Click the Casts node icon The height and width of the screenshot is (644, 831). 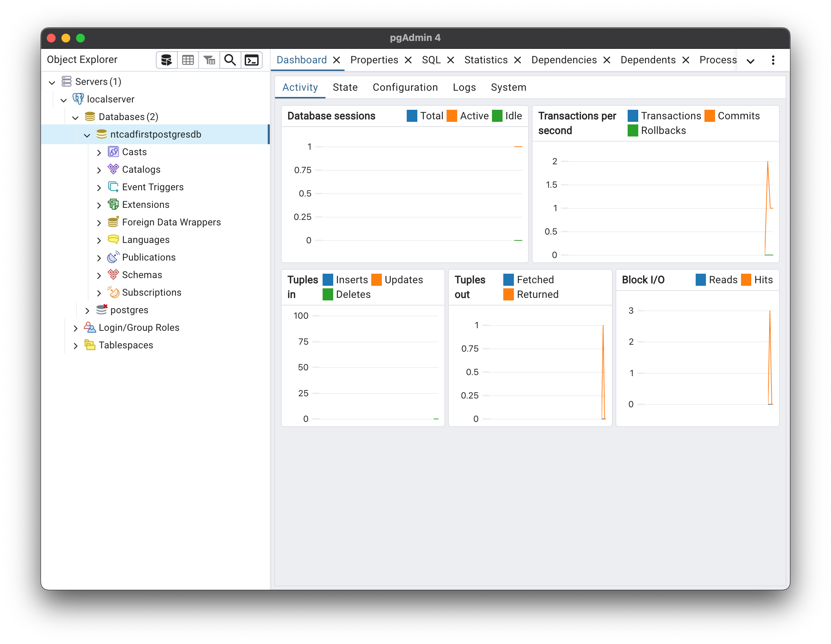tap(113, 152)
